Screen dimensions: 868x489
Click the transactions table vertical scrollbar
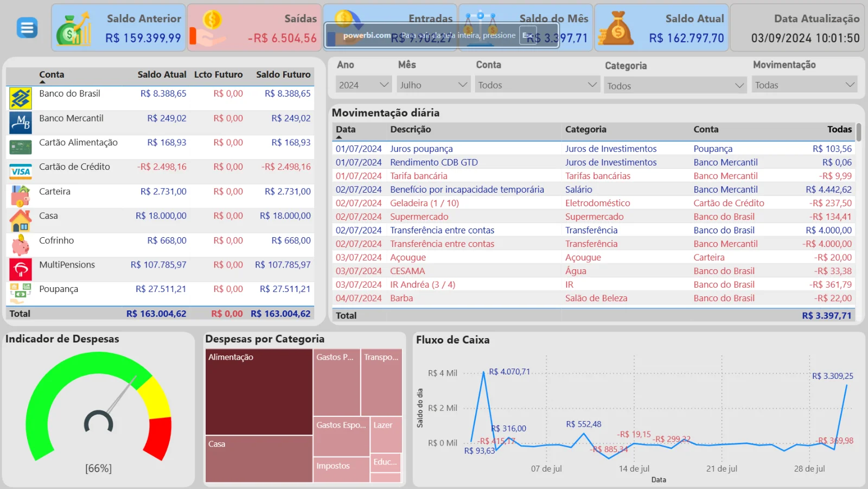pyautogui.click(x=859, y=133)
